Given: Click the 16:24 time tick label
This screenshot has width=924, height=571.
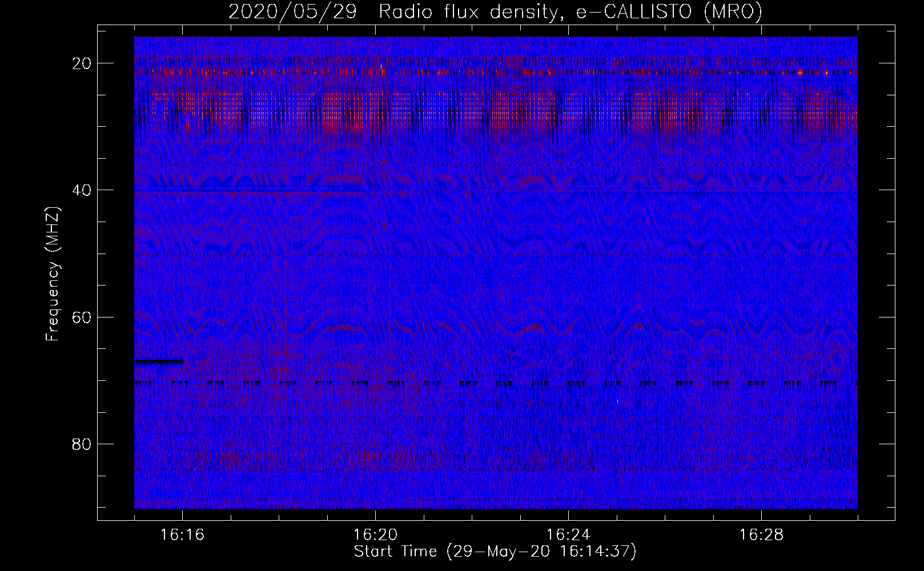Looking at the screenshot, I should pos(568,535).
